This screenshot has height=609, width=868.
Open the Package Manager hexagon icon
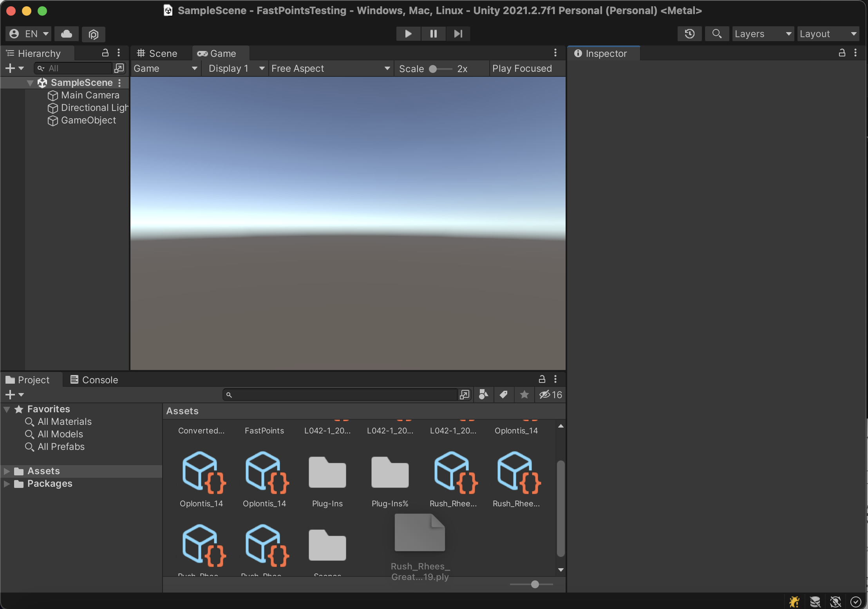click(x=93, y=34)
